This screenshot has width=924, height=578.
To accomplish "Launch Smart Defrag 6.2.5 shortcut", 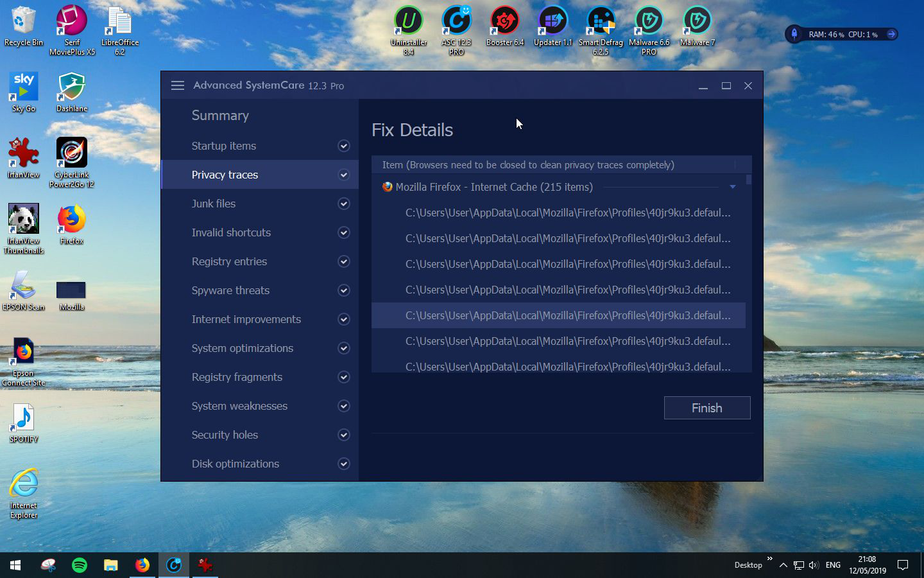I will [601, 30].
